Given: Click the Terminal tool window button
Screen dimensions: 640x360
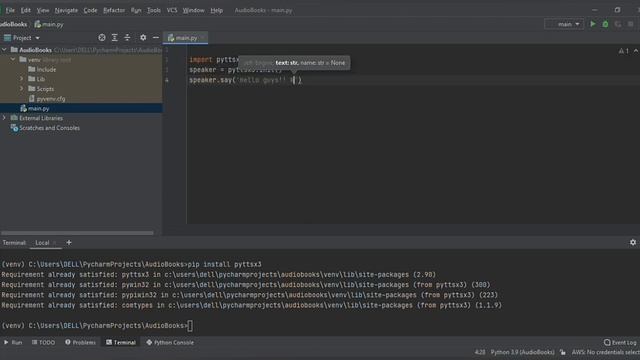Looking at the screenshot, I should point(121,342).
